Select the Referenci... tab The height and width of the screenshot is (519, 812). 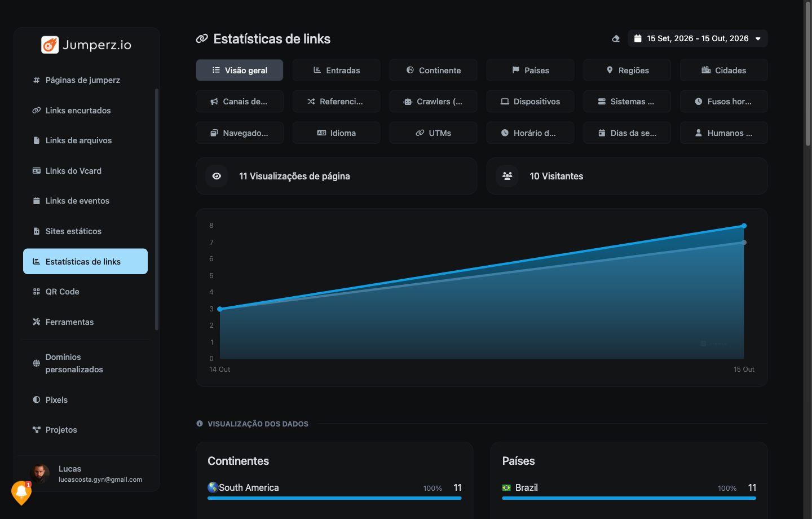(337, 102)
